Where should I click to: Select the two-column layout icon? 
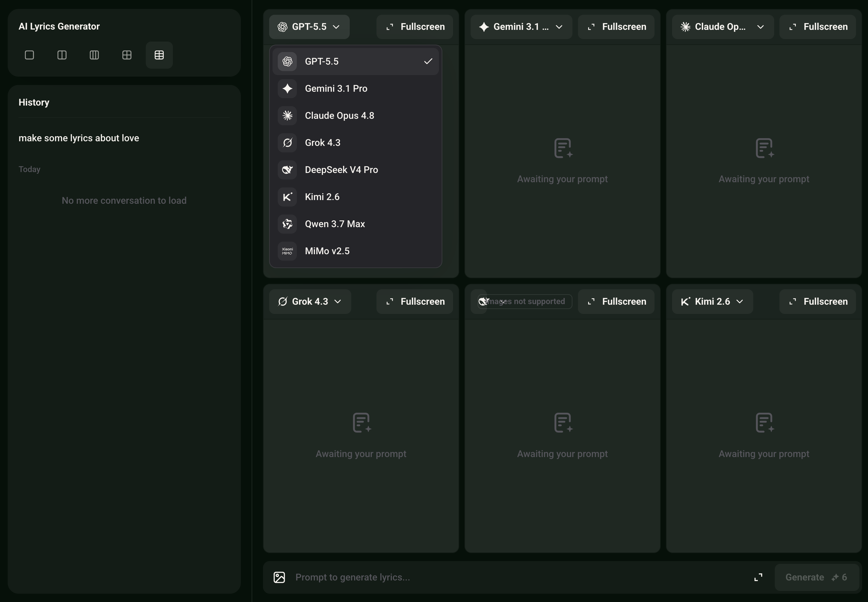coord(62,55)
